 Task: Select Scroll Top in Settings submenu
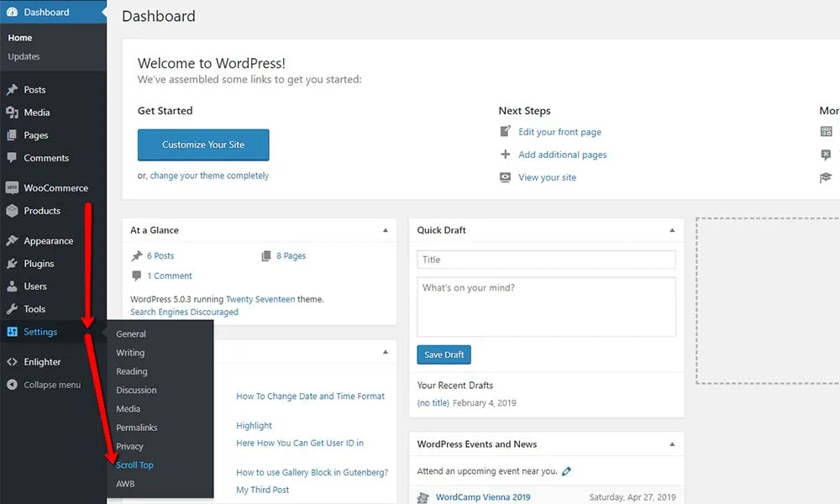point(134,465)
